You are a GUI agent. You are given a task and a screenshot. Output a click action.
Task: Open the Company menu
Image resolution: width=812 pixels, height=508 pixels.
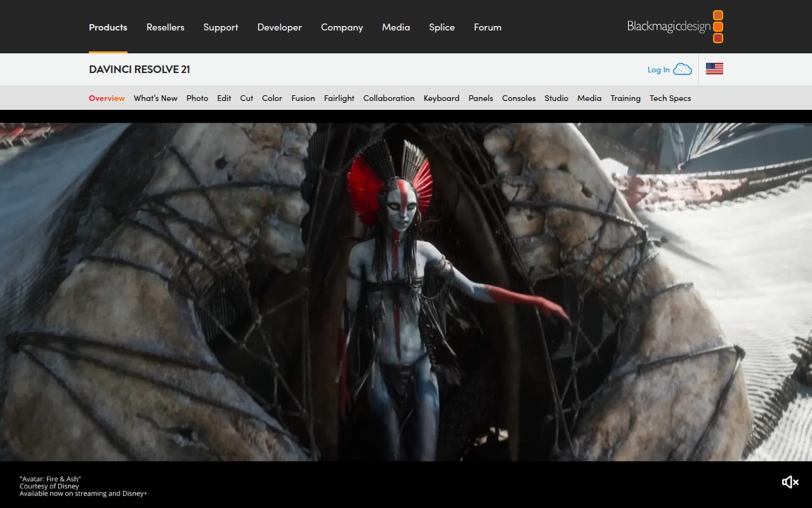coord(342,27)
